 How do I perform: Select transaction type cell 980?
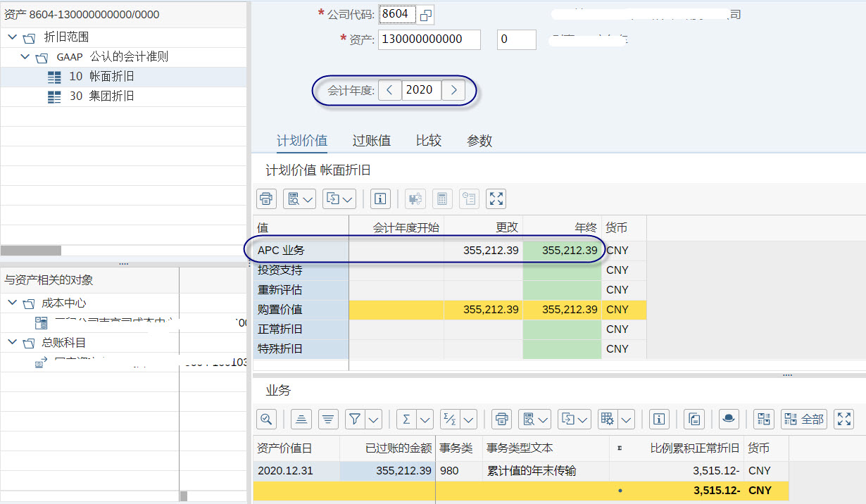click(459, 471)
